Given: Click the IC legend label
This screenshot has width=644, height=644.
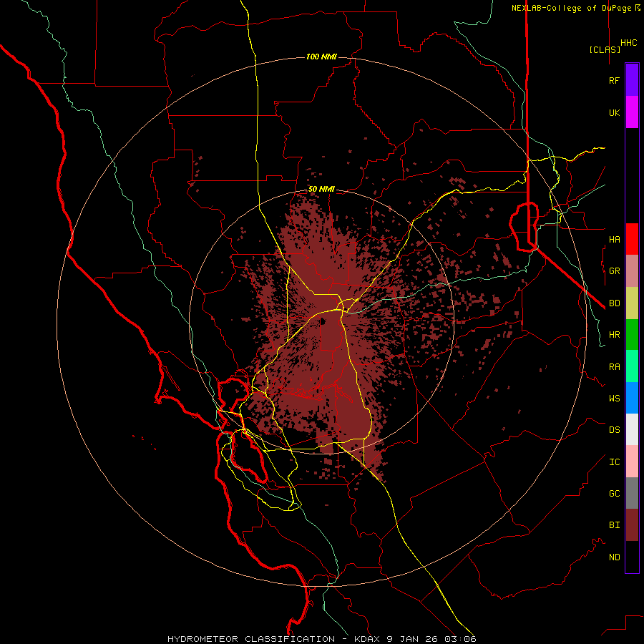Looking at the screenshot, I should [614, 462].
